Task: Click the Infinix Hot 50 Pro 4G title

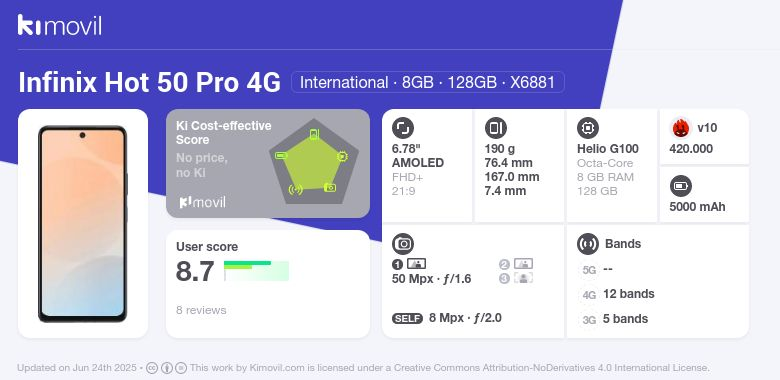Action: [150, 82]
